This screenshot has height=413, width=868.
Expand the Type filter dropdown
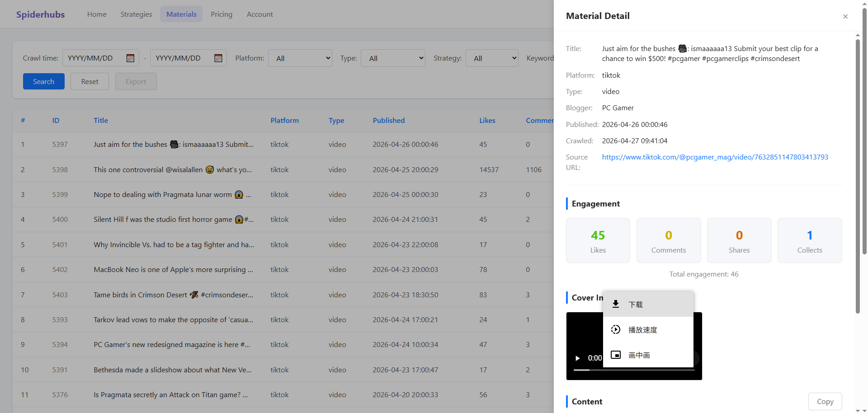[x=393, y=58]
